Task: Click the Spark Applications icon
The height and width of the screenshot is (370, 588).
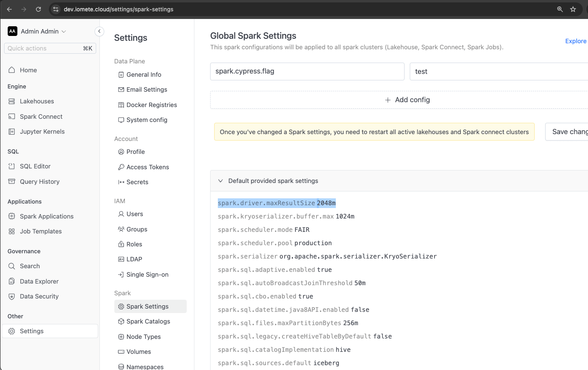Action: click(x=12, y=217)
